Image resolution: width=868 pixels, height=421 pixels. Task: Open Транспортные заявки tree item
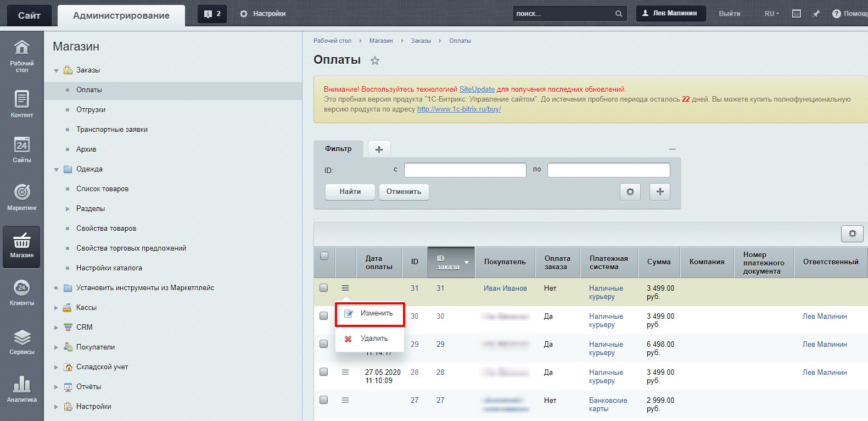[112, 130]
